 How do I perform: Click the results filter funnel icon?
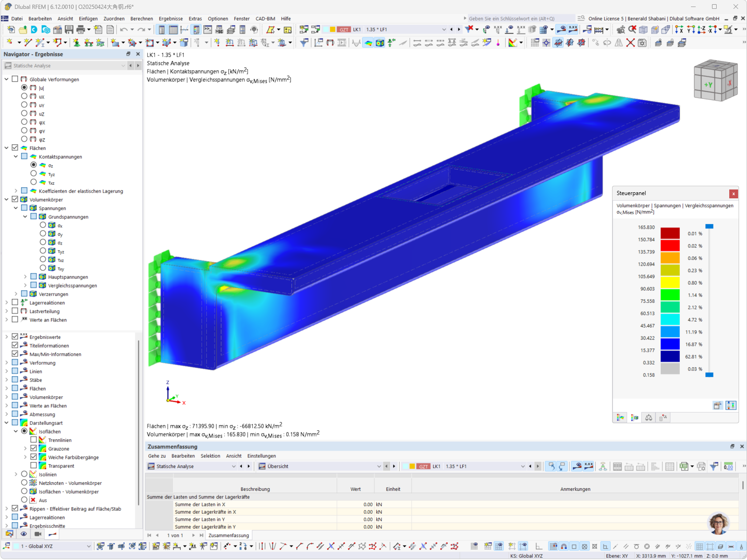point(304,43)
